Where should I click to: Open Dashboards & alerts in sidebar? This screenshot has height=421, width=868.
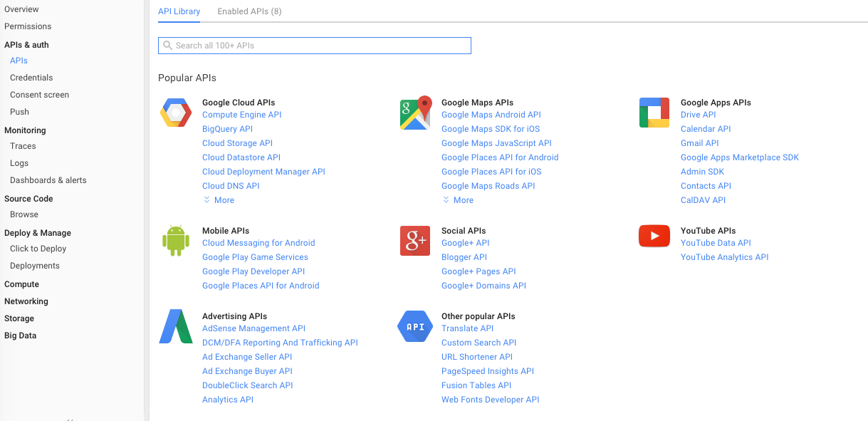click(x=48, y=180)
